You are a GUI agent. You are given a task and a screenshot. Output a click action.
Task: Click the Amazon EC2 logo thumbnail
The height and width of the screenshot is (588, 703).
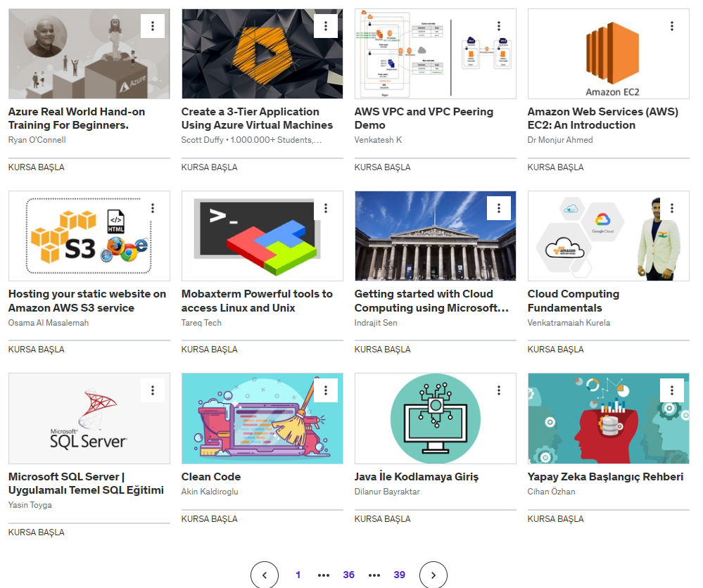[x=609, y=53]
